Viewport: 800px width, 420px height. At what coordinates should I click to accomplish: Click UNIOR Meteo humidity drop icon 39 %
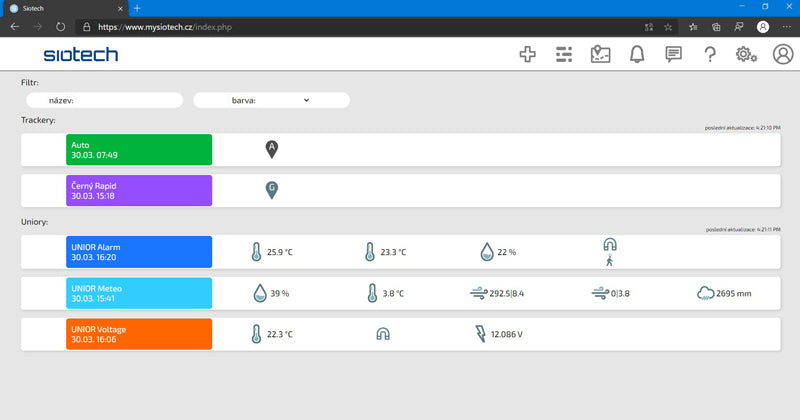coord(260,293)
